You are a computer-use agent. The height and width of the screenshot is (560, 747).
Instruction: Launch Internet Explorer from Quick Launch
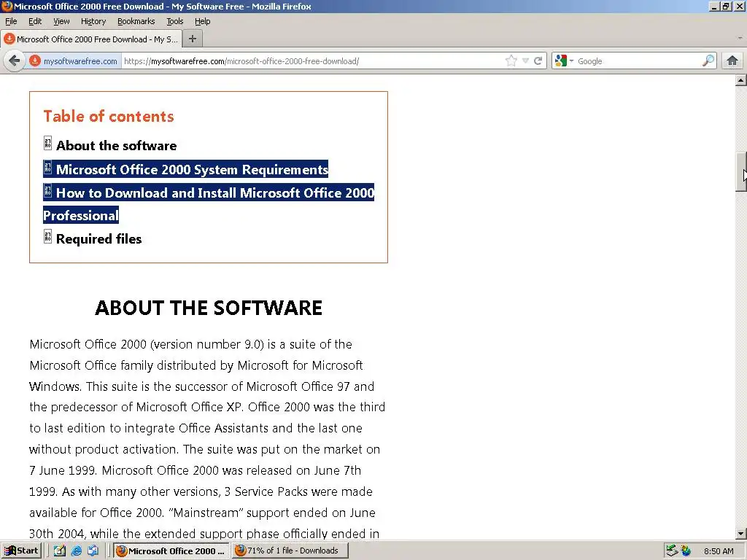click(76, 551)
